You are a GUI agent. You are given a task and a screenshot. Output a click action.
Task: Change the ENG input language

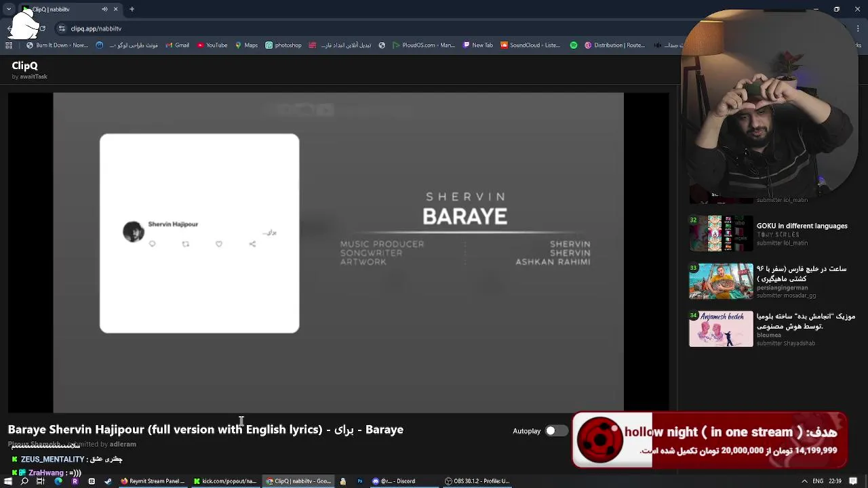(x=818, y=481)
